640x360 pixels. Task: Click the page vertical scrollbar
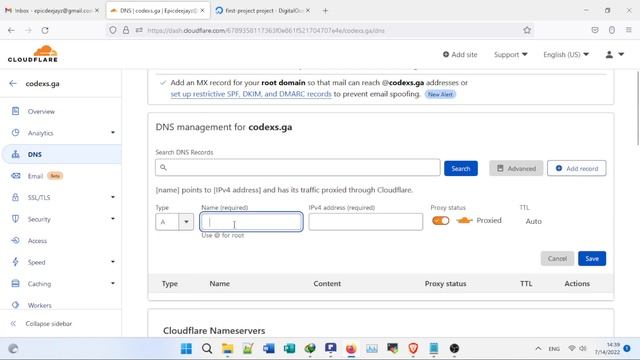click(637, 108)
